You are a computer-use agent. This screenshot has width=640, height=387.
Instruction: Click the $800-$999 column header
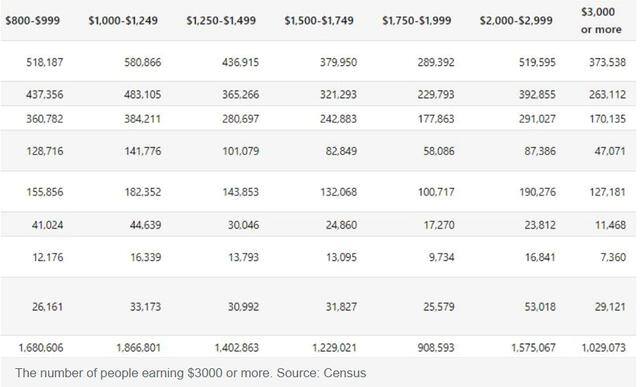[x=33, y=20]
